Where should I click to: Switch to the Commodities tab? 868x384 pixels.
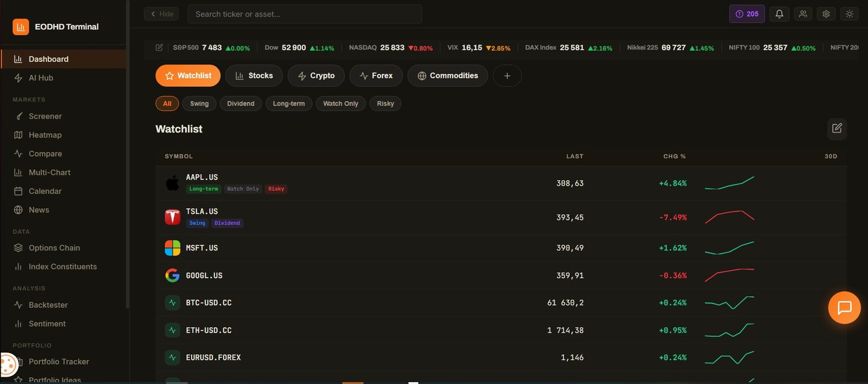448,76
